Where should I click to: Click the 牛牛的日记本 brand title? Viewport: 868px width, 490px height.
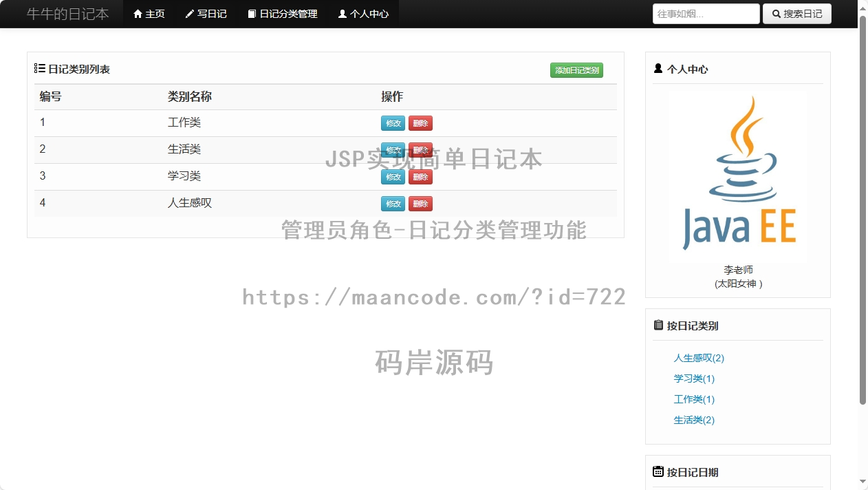[68, 14]
